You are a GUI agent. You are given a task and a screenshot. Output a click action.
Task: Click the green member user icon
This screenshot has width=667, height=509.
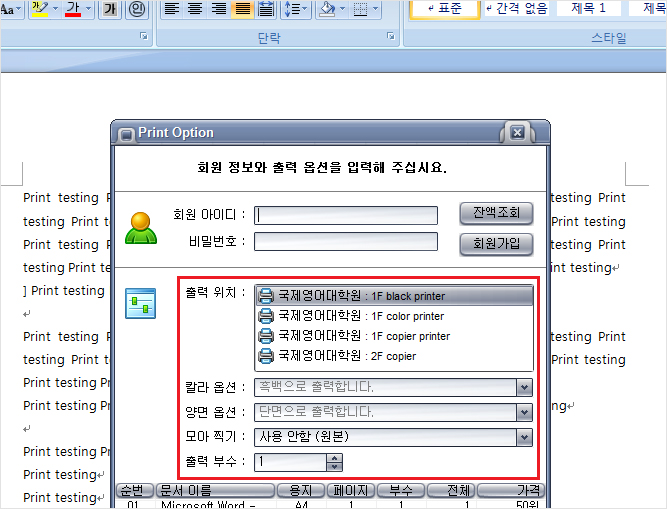tap(141, 228)
